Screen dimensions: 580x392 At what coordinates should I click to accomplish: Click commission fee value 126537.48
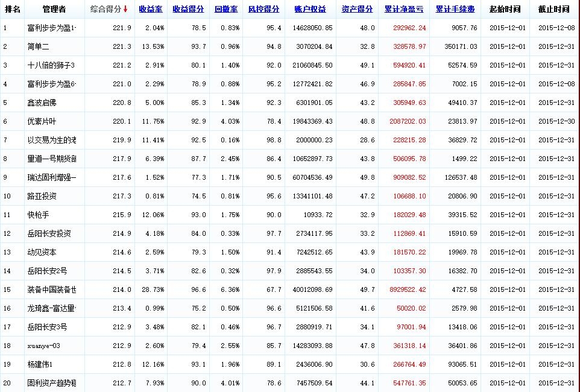coord(461,177)
